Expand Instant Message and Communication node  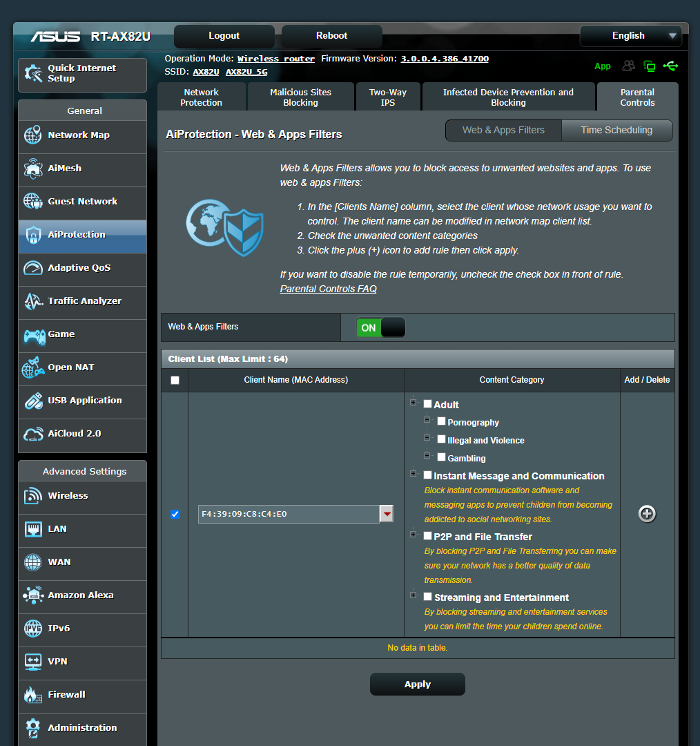[413, 473]
